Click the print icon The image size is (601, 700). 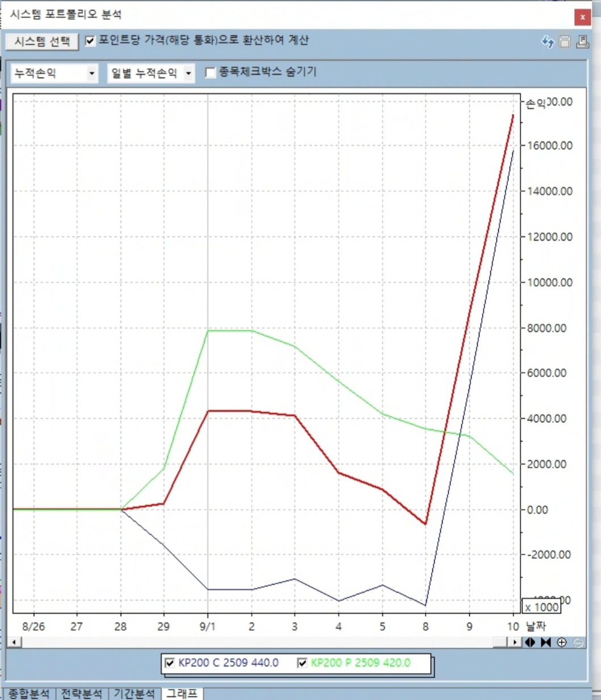582,41
